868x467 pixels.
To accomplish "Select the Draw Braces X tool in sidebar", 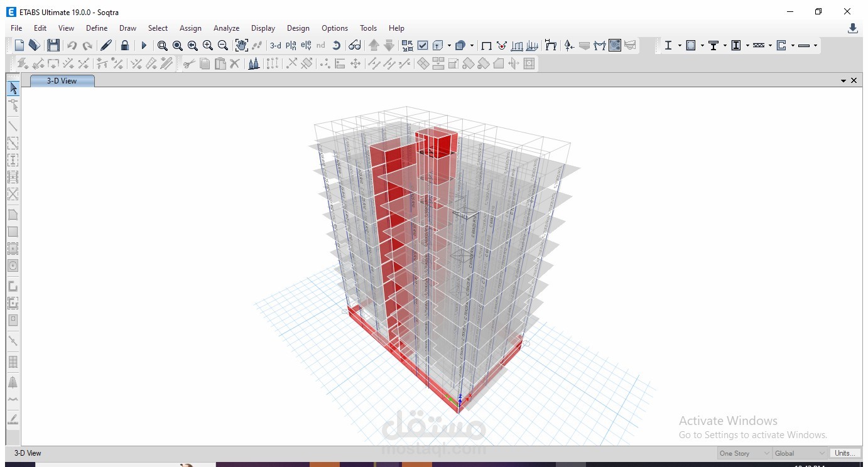I will click(13, 194).
